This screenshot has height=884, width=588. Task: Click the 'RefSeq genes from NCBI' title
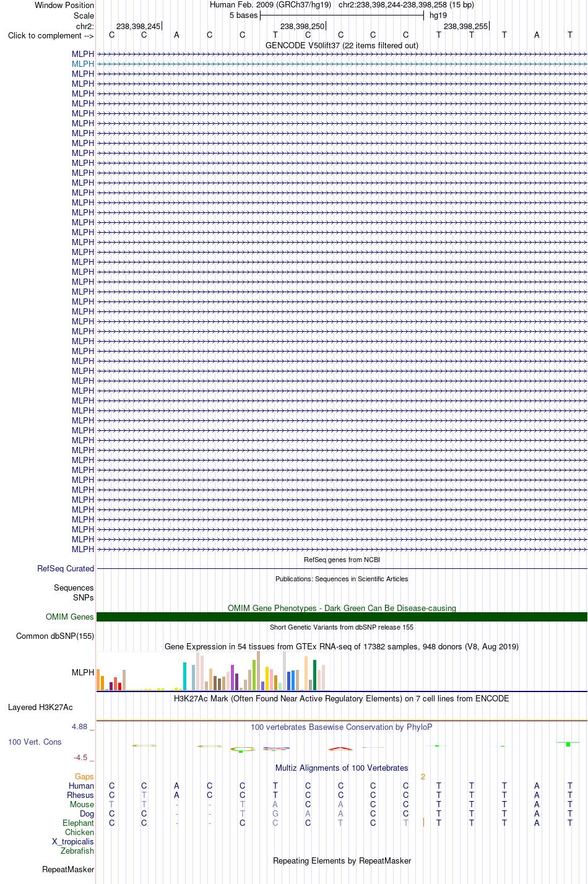(x=342, y=560)
